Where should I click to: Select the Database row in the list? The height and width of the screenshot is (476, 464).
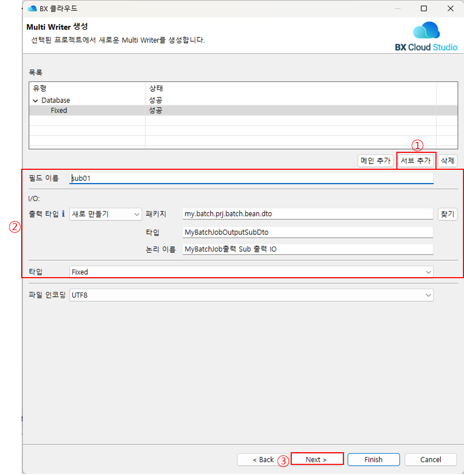55,100
